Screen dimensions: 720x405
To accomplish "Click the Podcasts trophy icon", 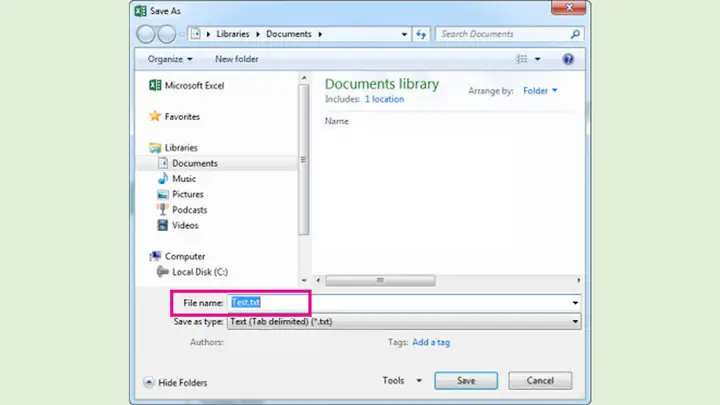I will click(163, 210).
